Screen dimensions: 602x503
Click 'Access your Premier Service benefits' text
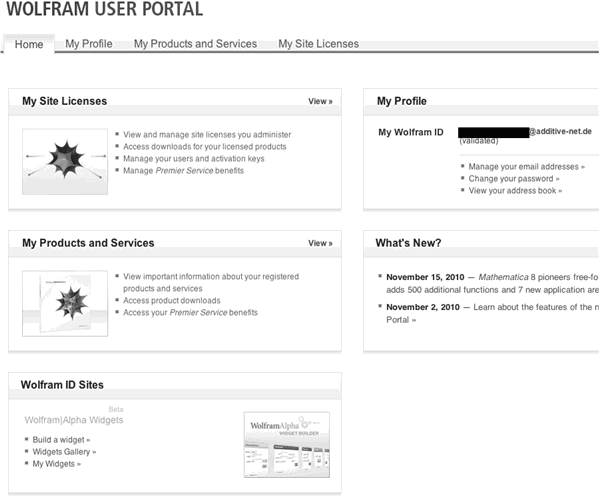click(190, 313)
